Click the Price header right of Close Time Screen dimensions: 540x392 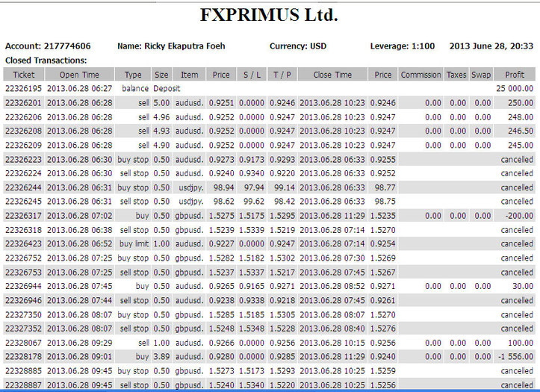pos(383,75)
